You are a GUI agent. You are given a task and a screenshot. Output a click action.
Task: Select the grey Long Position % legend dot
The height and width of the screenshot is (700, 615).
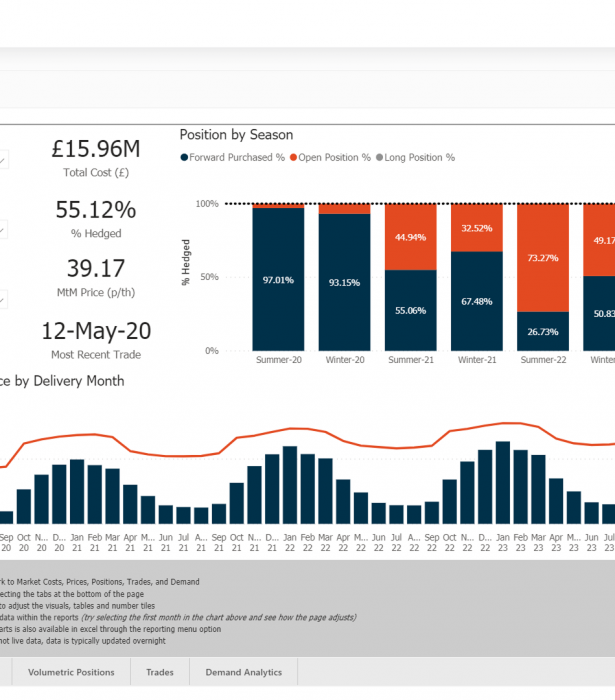click(x=379, y=158)
